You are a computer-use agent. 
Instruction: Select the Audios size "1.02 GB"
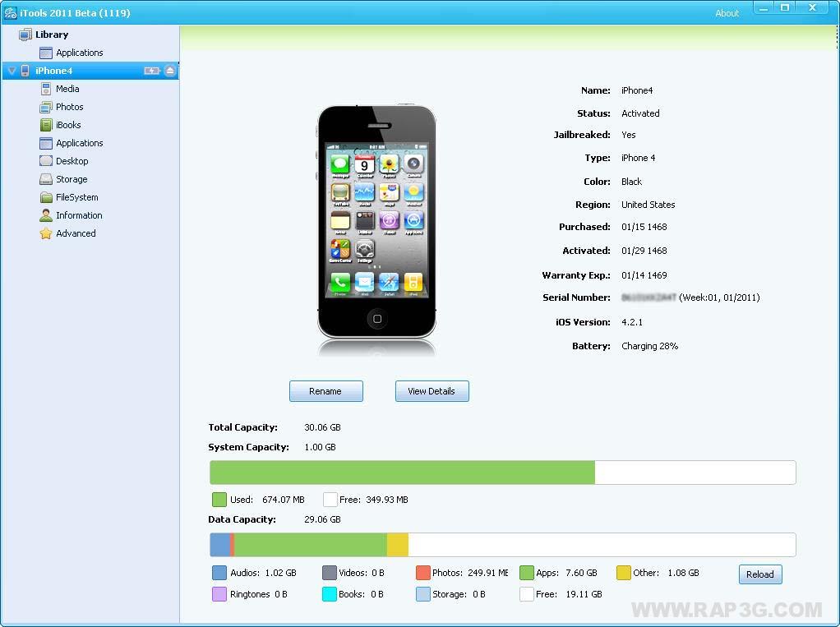click(x=281, y=573)
